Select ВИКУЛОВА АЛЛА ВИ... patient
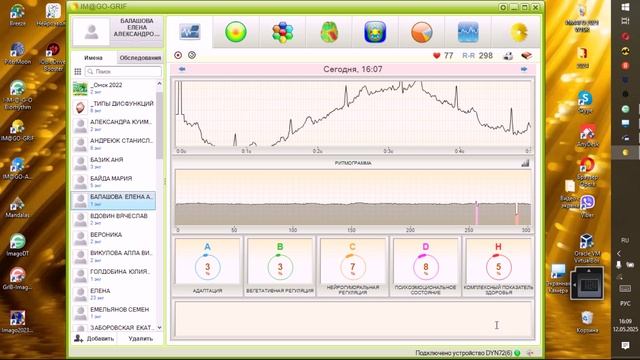The image size is (640, 360). 113,256
